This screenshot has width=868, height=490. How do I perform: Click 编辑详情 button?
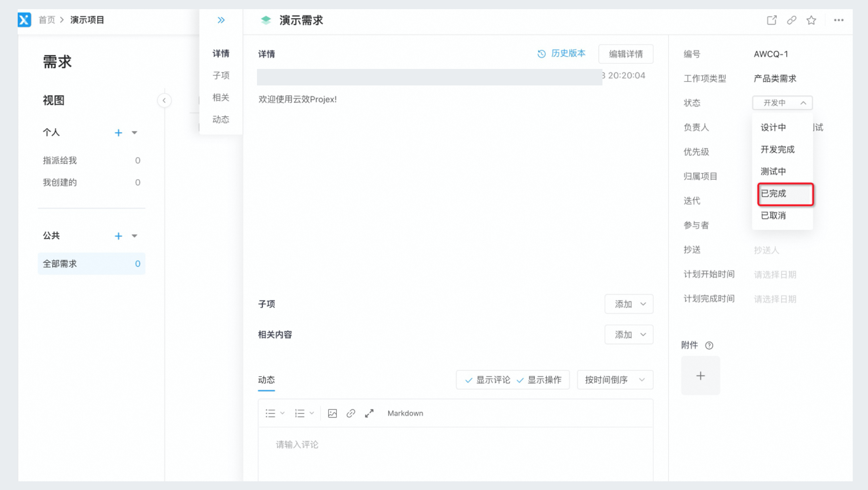tap(626, 54)
